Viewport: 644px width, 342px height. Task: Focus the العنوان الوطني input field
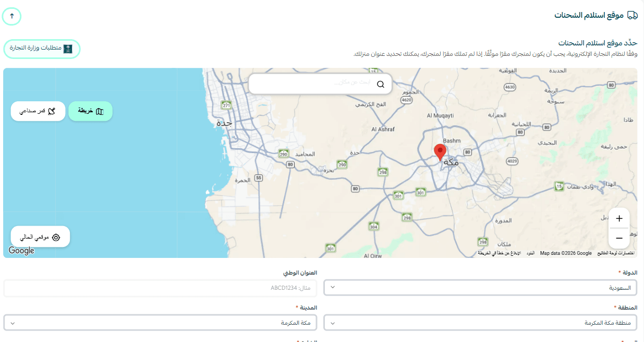tap(160, 288)
